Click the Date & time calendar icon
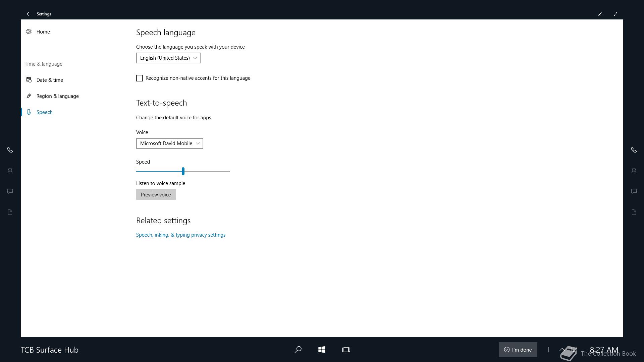The image size is (644, 362). click(x=29, y=80)
